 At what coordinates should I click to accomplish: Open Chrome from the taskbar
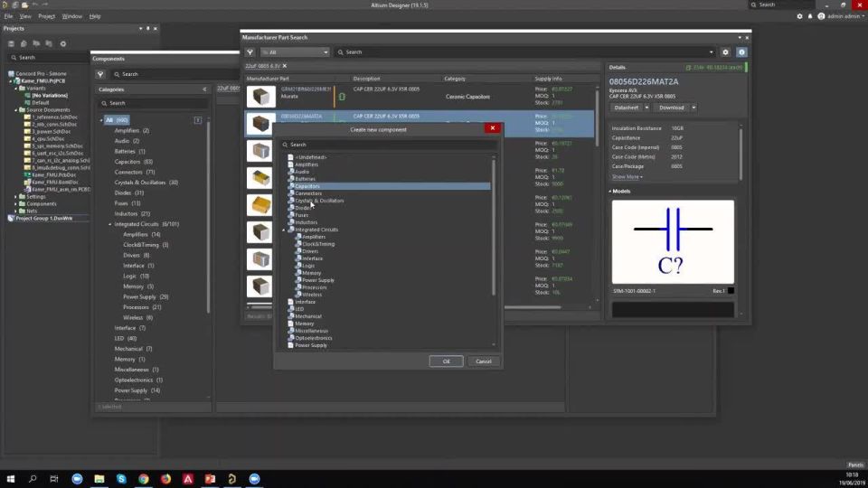[x=144, y=479]
